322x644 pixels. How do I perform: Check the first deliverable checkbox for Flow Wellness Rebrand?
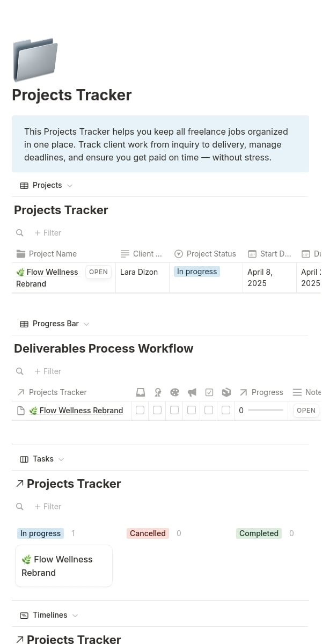click(x=140, y=410)
